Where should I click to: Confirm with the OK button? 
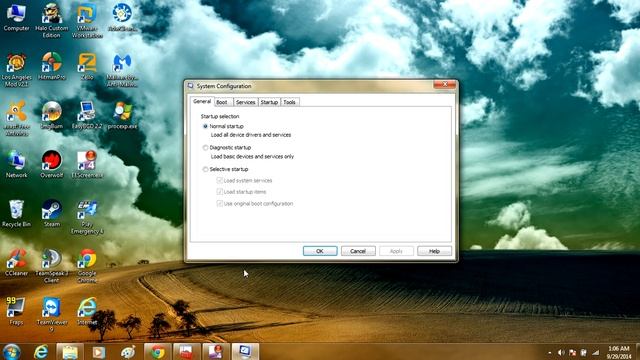click(320, 251)
